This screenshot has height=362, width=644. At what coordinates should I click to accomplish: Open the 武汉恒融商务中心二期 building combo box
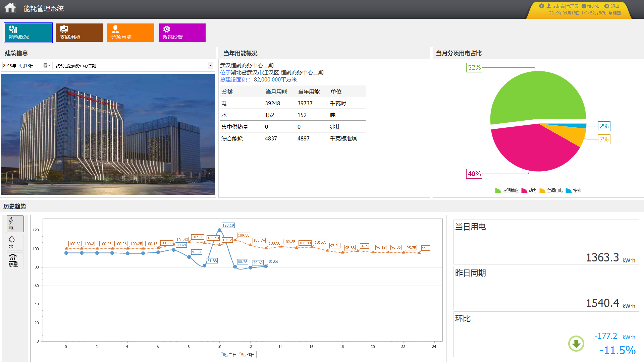point(131,66)
